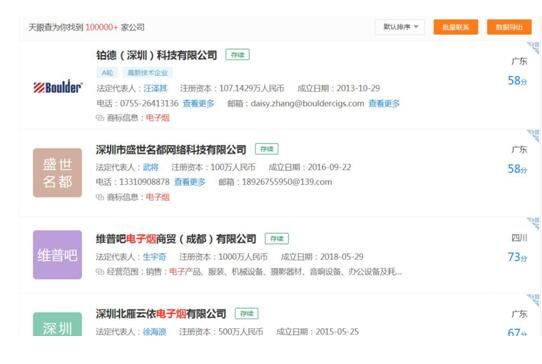The height and width of the screenshot is (364, 542).
Task: Open 铂德（深圳）科技有限公司 company title
Action: click(156, 55)
